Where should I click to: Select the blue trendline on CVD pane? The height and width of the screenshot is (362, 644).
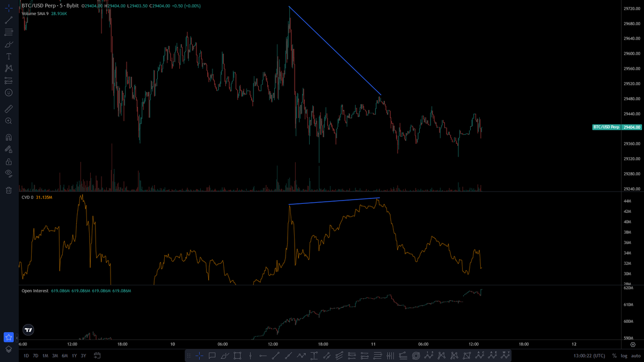pyautogui.click(x=334, y=201)
